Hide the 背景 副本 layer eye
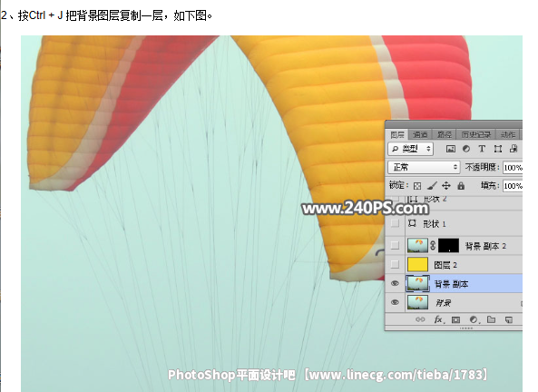The width and height of the screenshot is (538, 392). (395, 283)
